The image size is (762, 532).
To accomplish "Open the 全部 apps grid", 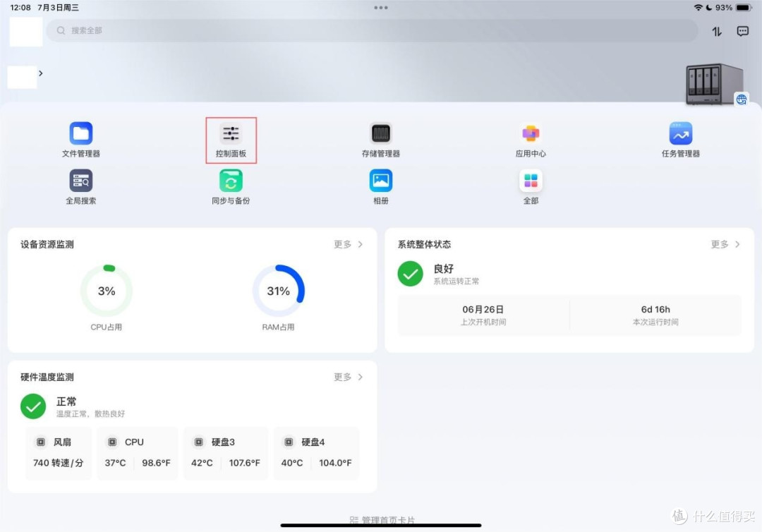I will 530,186.
